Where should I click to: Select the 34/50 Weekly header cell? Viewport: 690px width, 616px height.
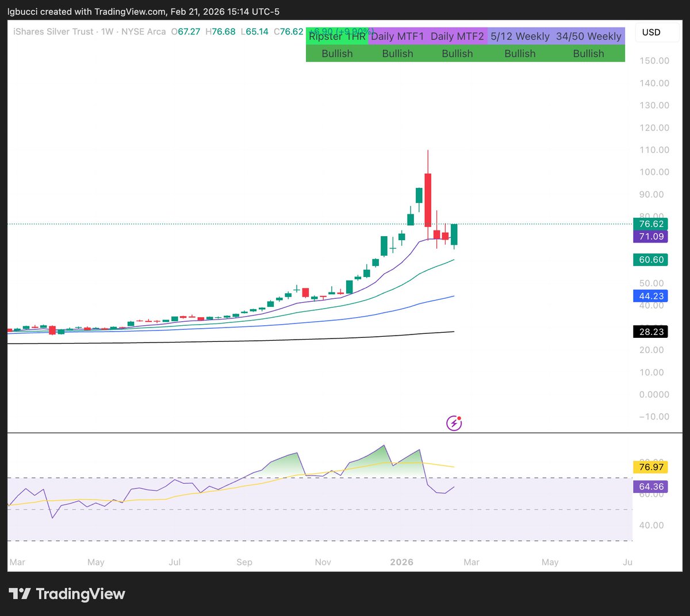click(589, 36)
